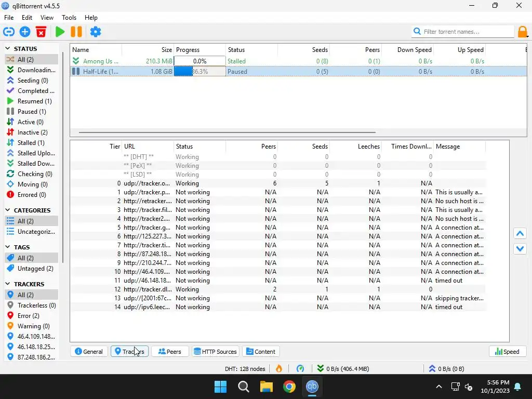Select the Half-Life torrent row
Viewport: 532px width, 399px height.
[x=298, y=72]
